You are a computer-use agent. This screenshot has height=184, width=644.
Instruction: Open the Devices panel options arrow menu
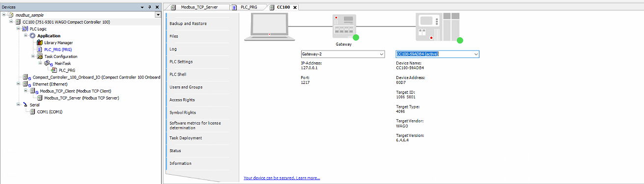142,7
